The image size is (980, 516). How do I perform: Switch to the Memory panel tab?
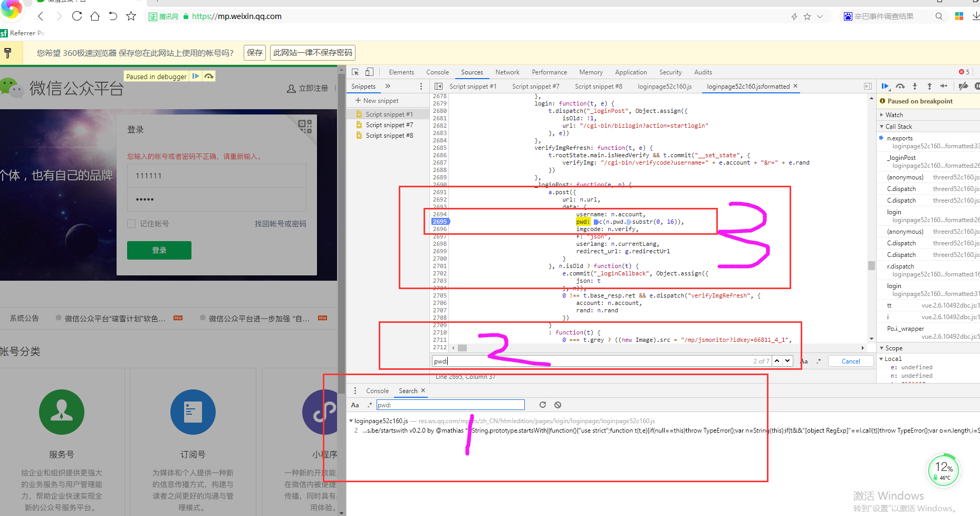[591, 72]
